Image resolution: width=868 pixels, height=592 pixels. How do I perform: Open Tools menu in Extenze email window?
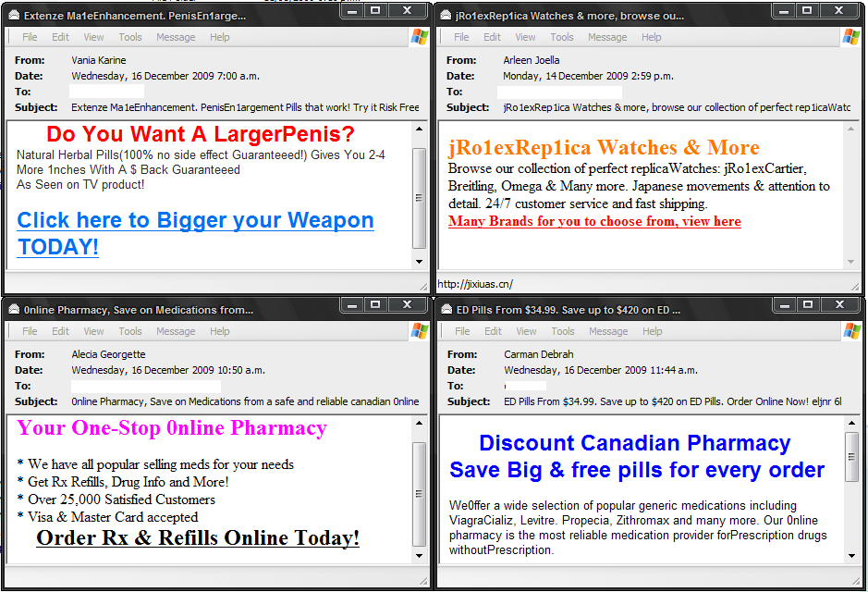coord(130,37)
